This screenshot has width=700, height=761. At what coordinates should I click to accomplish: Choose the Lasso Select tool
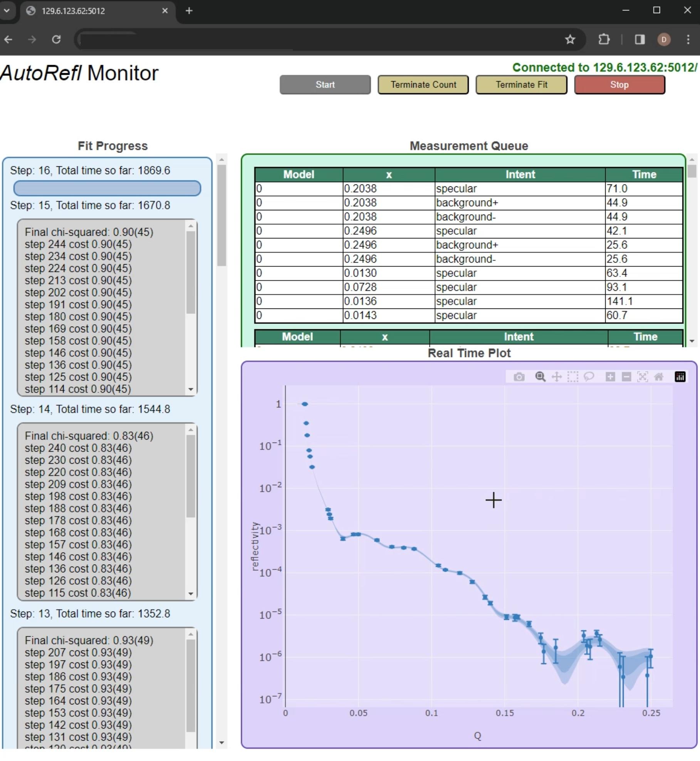click(x=589, y=377)
